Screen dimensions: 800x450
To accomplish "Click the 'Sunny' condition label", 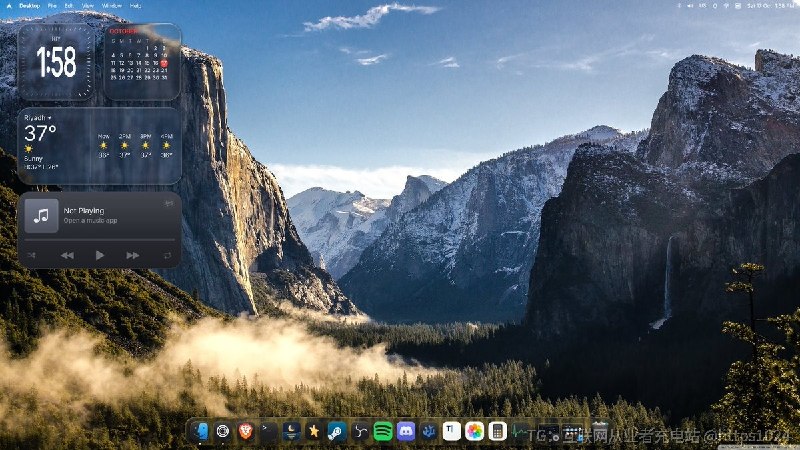I will (x=33, y=159).
